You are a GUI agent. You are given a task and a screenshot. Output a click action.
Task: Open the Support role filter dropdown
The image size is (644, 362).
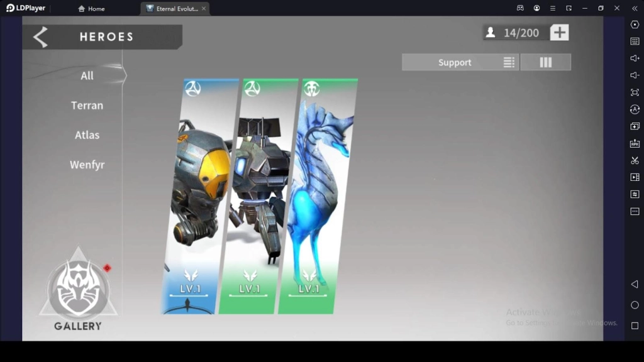pyautogui.click(x=460, y=62)
